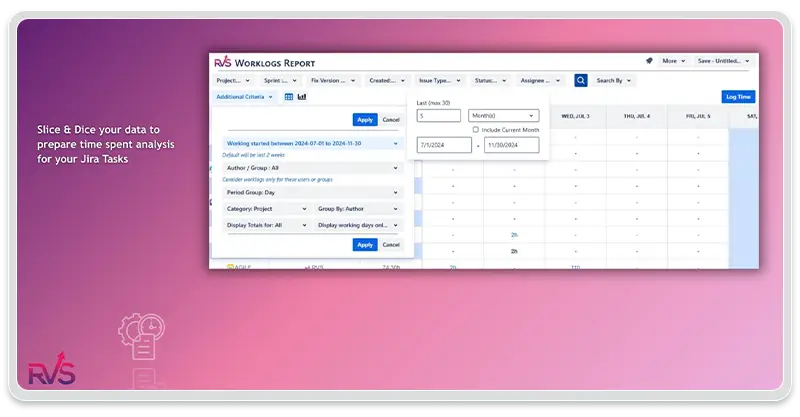Click the blue 2h worklog cell link
This screenshot has height=417, width=800.
coord(514,235)
